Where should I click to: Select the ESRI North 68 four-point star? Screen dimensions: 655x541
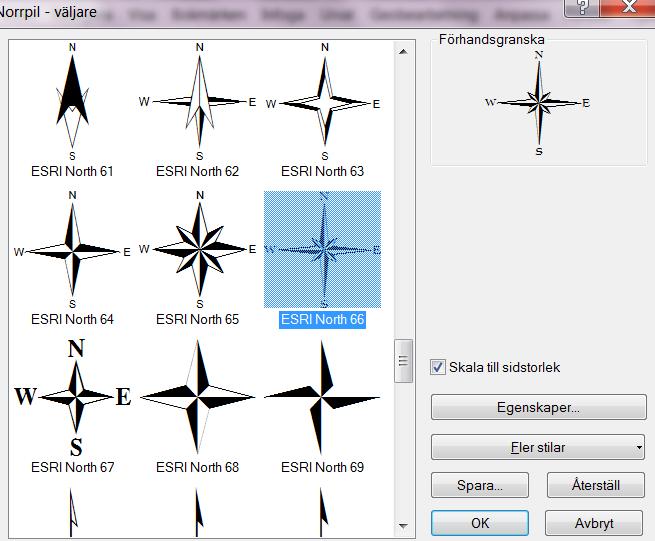197,397
